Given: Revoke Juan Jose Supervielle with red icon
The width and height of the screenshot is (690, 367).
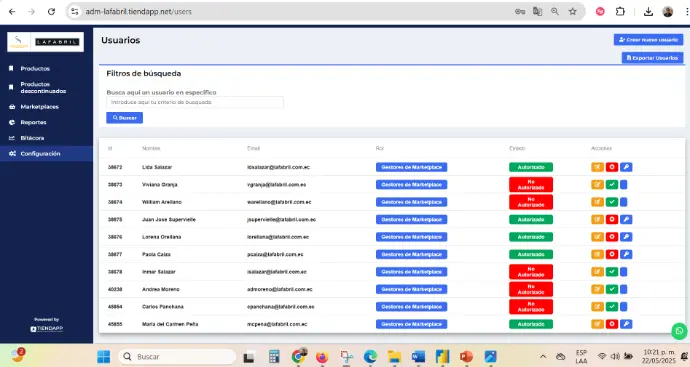Looking at the screenshot, I should (612, 219).
